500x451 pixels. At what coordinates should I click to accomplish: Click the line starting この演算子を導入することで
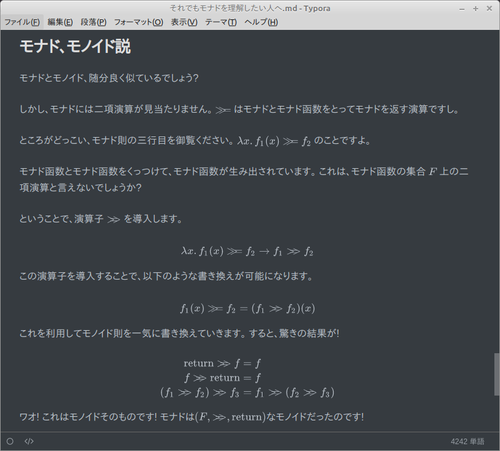(x=166, y=276)
